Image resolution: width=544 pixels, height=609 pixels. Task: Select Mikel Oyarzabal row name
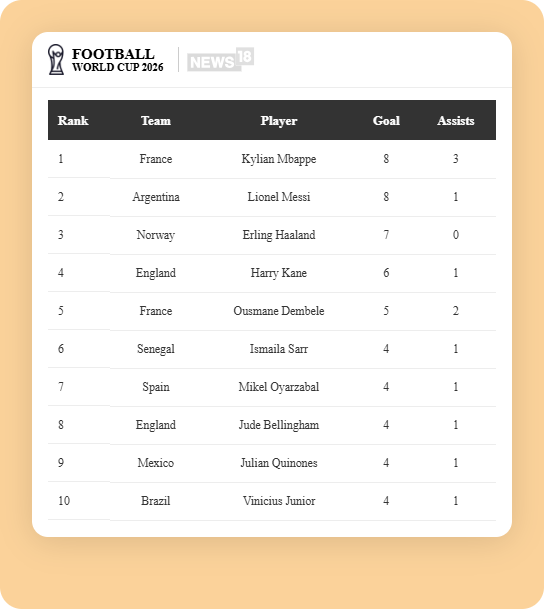coord(279,387)
